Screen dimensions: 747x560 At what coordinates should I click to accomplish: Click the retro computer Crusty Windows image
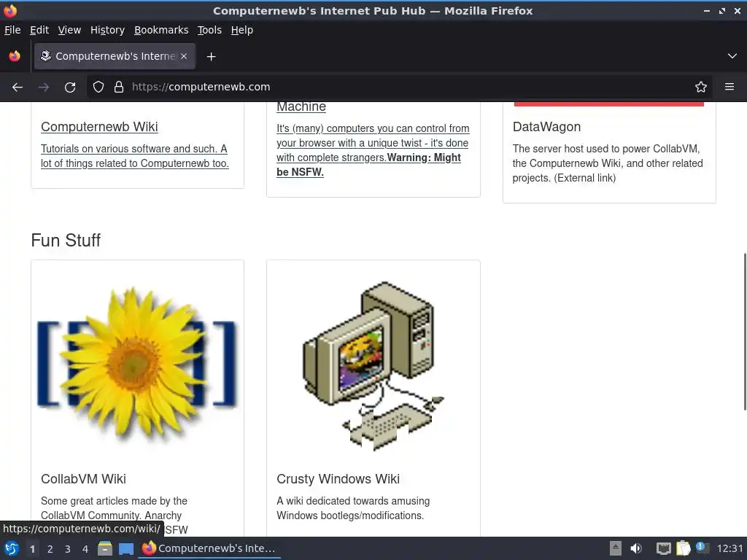coord(373,366)
